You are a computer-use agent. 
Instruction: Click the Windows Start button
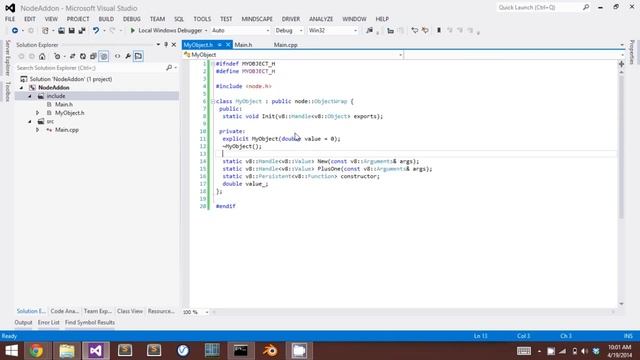click(11, 351)
